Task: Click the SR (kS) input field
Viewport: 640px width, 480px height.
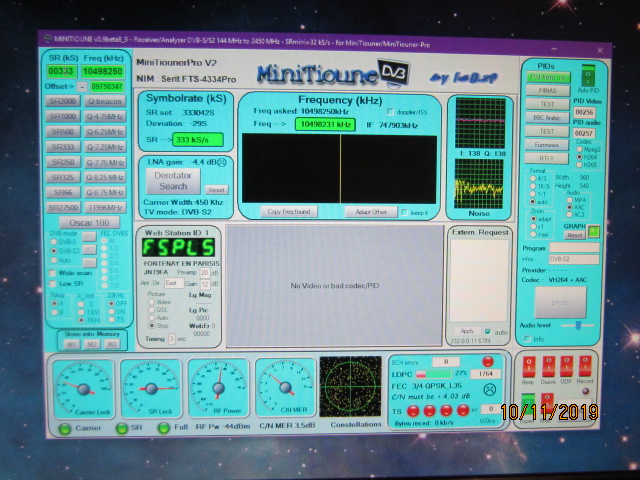Action: [x=62, y=71]
